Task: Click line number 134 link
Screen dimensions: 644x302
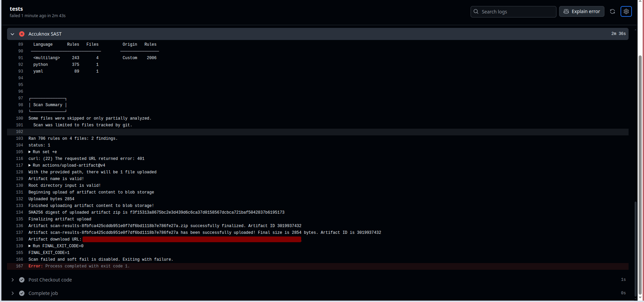Action: 19,212
